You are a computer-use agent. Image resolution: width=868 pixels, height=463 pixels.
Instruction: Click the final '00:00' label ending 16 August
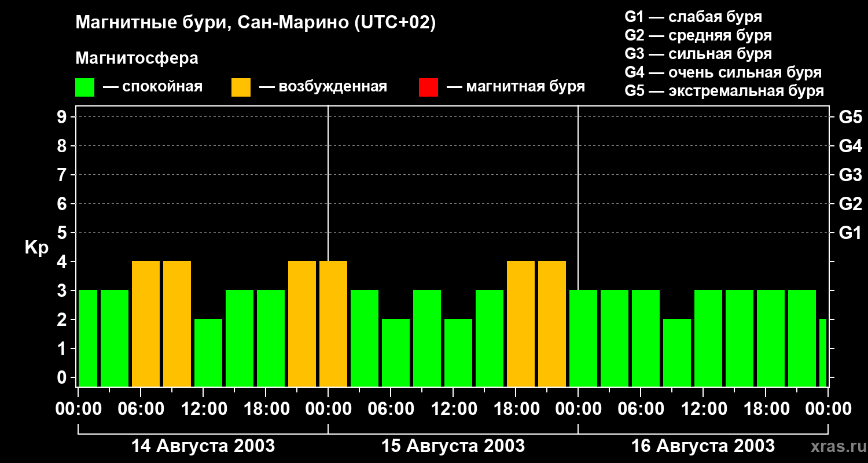point(828,409)
